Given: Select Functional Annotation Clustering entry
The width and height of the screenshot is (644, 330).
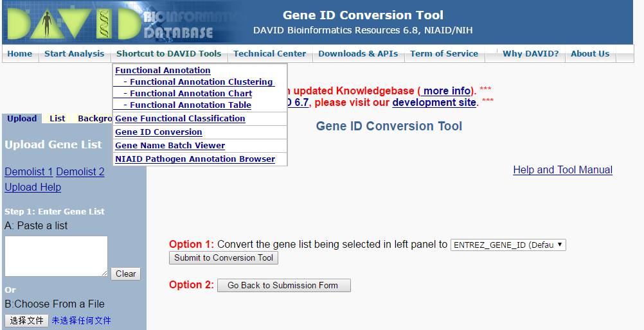Looking at the screenshot, I should click(201, 82).
